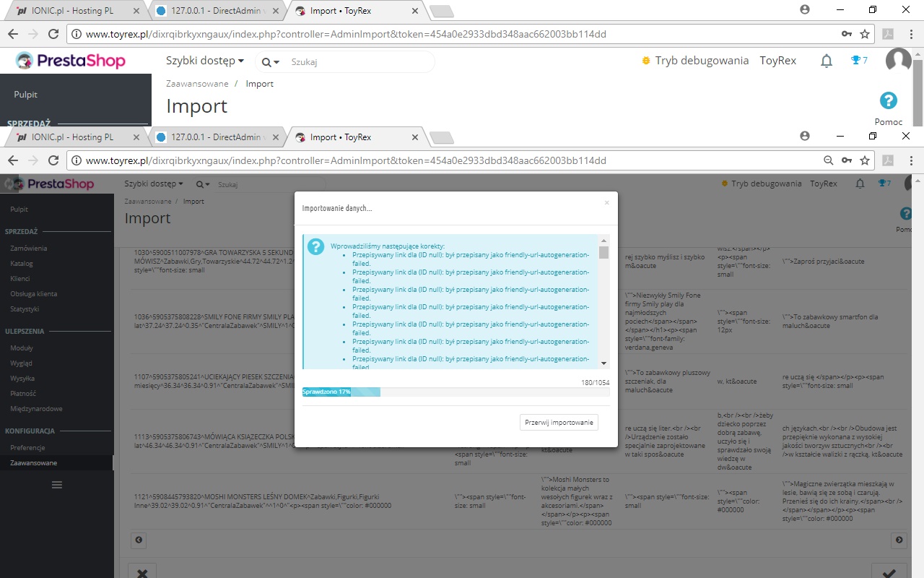The image size is (924, 578).
Task: Select Preferencje in the sidebar
Action: pyautogui.click(x=27, y=447)
